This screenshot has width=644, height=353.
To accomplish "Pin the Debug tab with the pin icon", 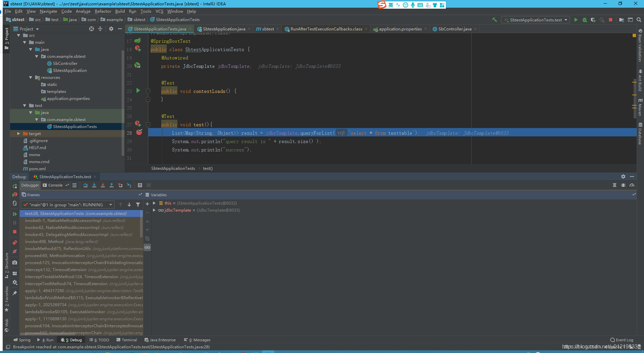I will (15, 293).
